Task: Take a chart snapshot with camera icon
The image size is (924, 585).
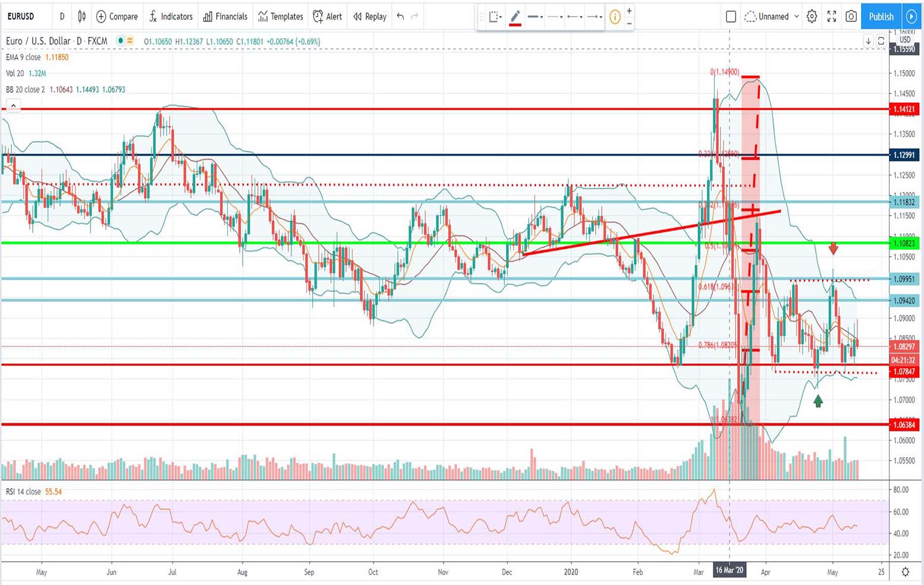Action: [x=851, y=17]
